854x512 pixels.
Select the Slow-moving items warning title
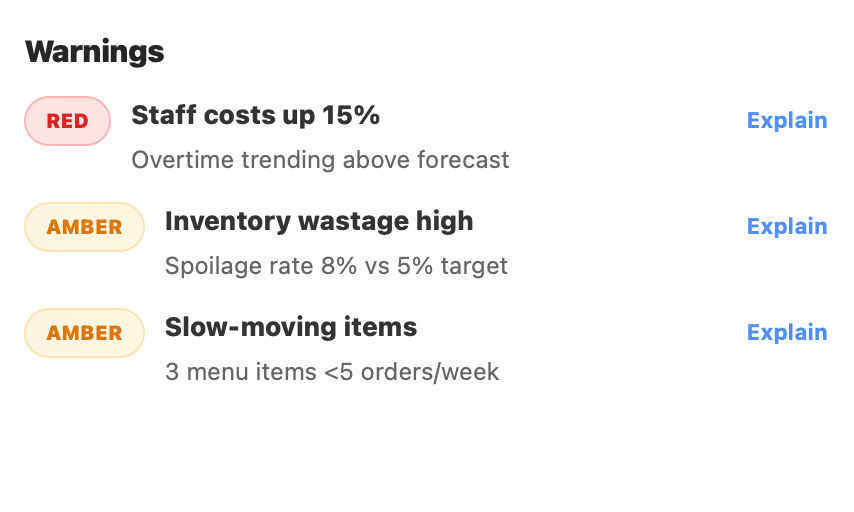point(290,327)
